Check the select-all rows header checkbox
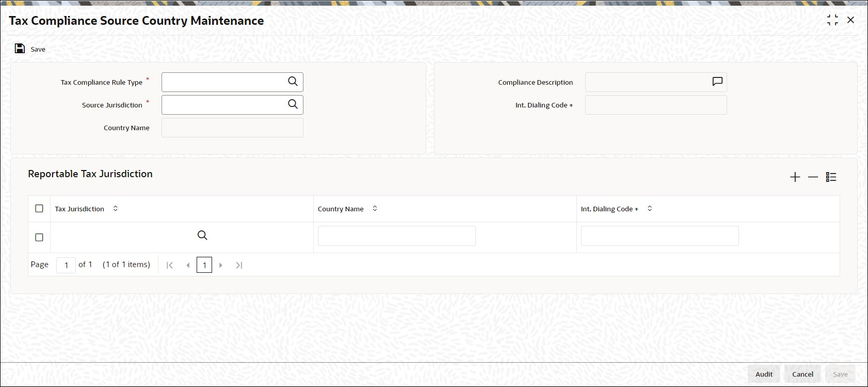The width and height of the screenshot is (868, 387). pyautogui.click(x=39, y=209)
